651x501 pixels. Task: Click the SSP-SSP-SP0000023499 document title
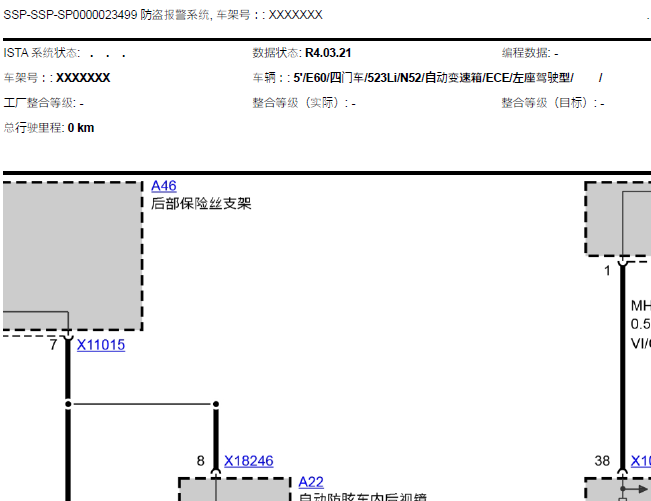click(163, 15)
